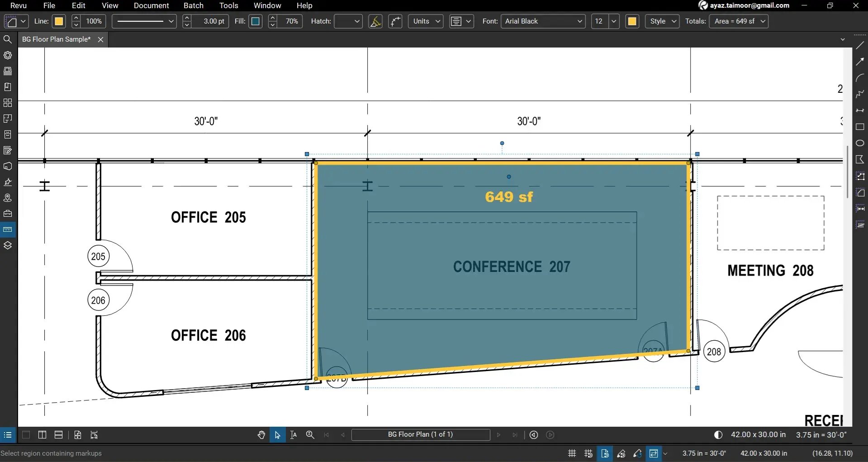Toggle Snap to Grid in status bar
This screenshot has height=462, width=868.
tap(588, 453)
